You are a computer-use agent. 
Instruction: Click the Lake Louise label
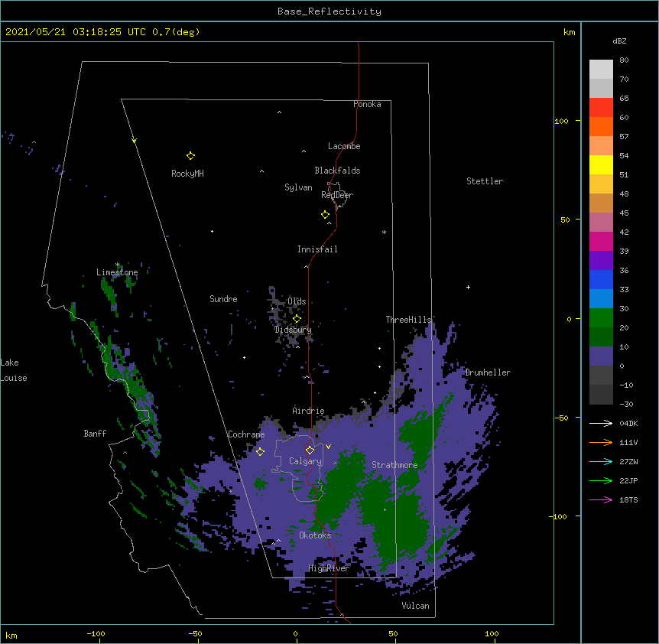pos(14,370)
